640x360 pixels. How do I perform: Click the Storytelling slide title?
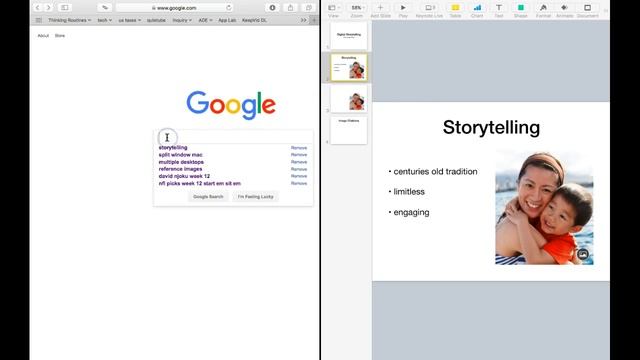pos(491,127)
